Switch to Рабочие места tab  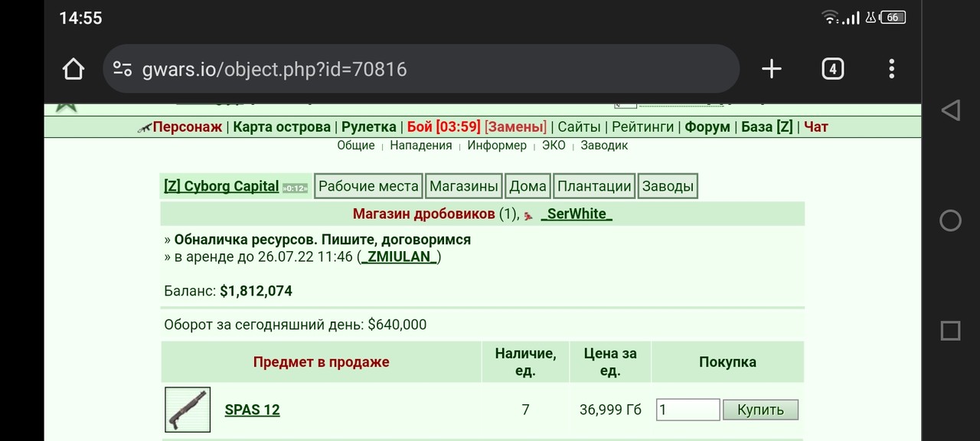(x=368, y=186)
